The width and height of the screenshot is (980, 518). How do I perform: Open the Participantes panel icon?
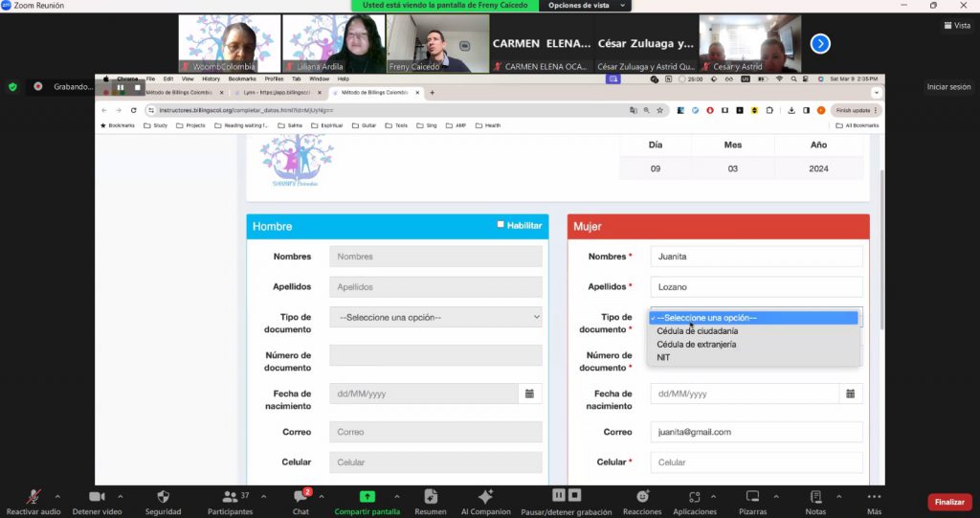tap(230, 497)
